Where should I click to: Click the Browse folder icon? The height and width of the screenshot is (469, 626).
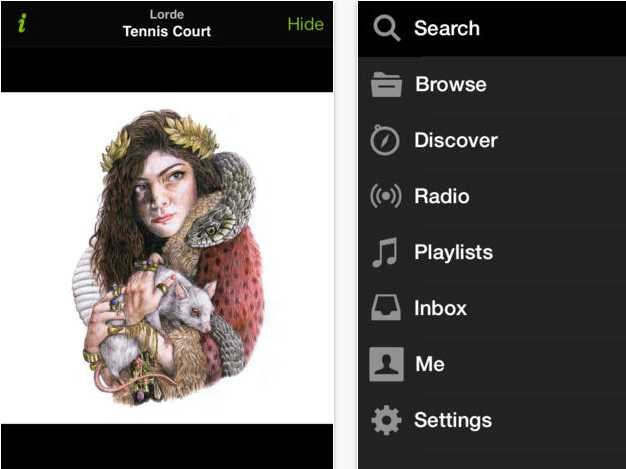coord(386,85)
